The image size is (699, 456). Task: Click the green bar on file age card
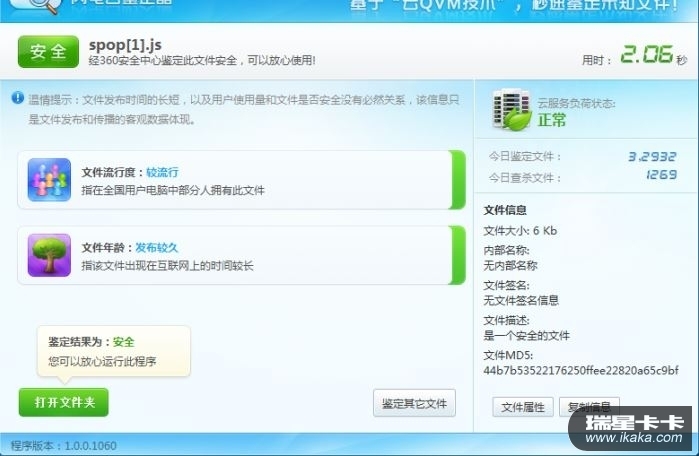pos(458,255)
